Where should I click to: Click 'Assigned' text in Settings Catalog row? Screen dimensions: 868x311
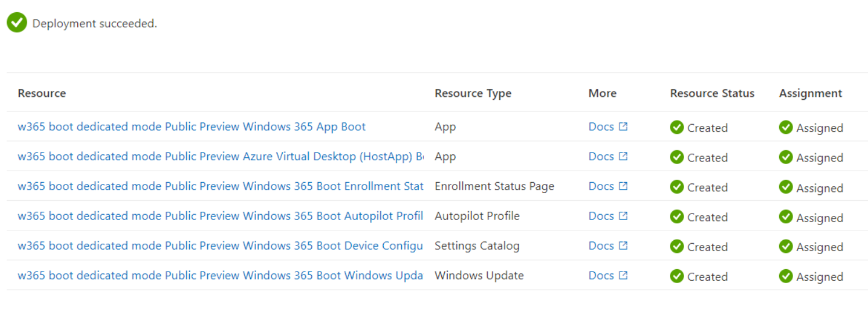tap(820, 247)
